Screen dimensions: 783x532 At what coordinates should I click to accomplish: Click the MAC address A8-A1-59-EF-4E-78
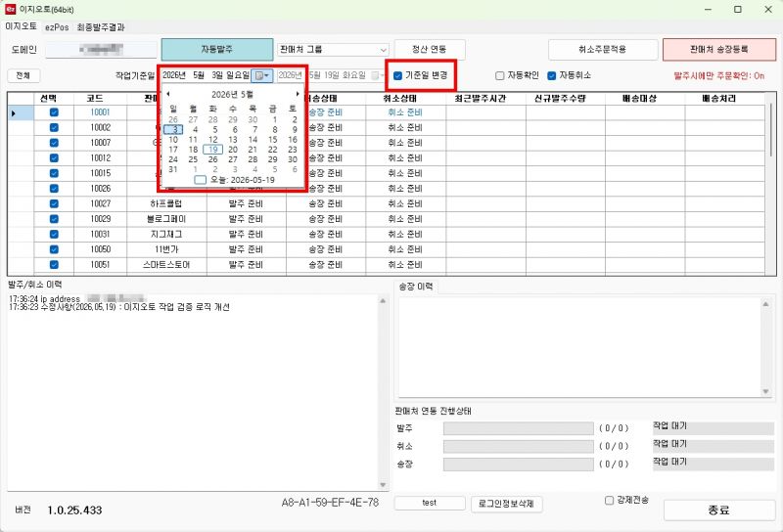(x=330, y=503)
